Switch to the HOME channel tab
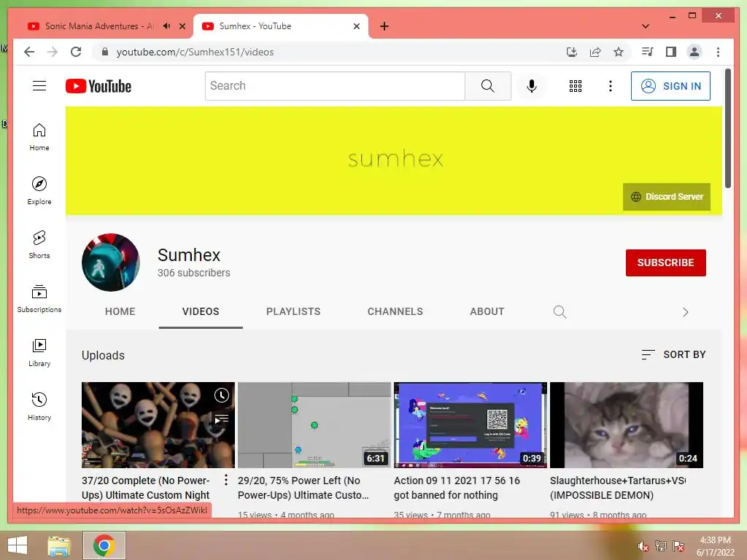 tap(120, 311)
